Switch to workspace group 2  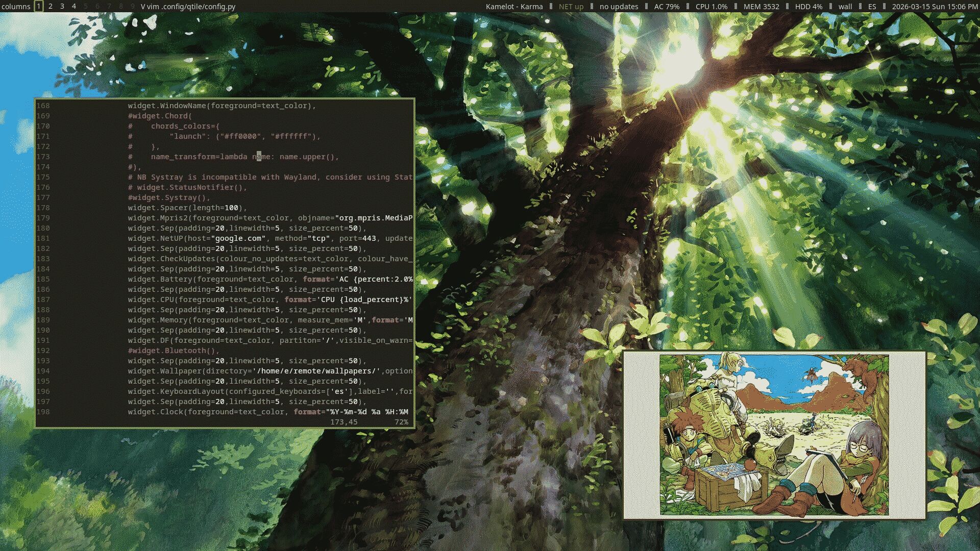click(51, 7)
